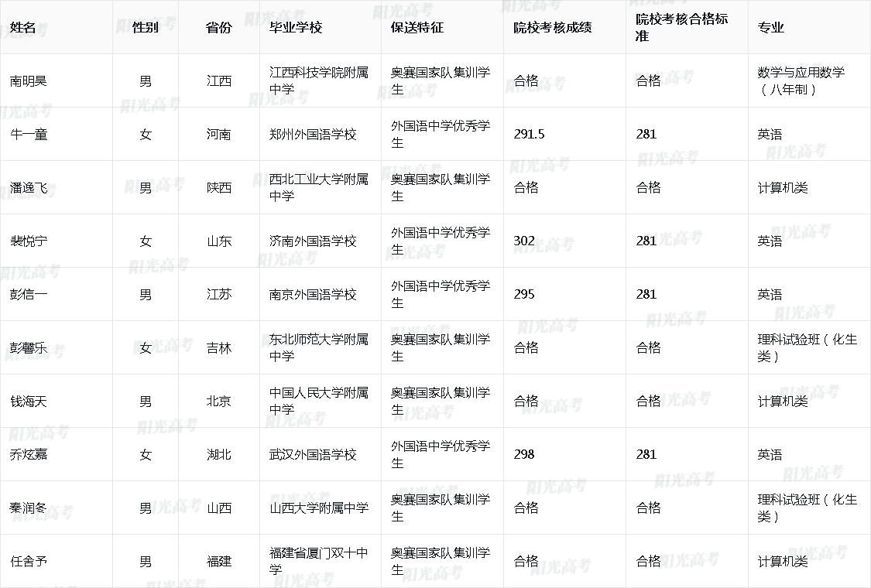Select the 省份 column header
Viewport: 871px width, 588px height.
[x=218, y=27]
